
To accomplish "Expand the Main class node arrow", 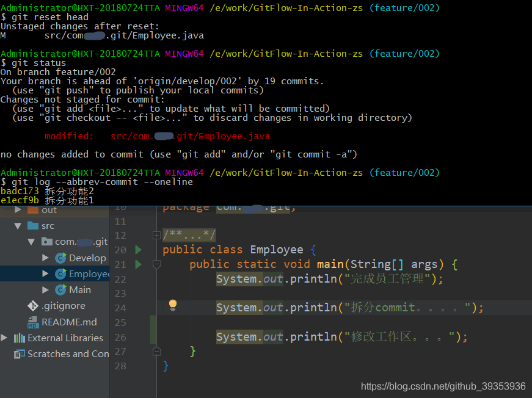I will [x=45, y=289].
